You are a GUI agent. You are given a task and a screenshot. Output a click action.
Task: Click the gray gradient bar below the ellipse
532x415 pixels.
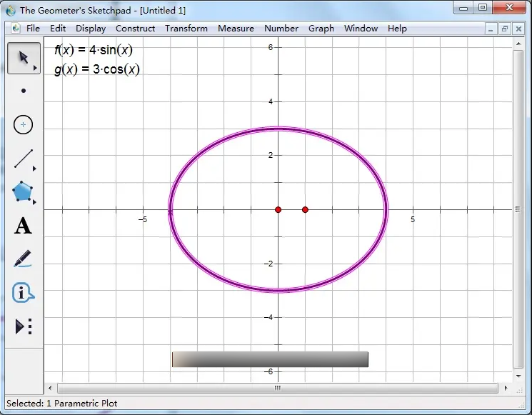(270, 359)
